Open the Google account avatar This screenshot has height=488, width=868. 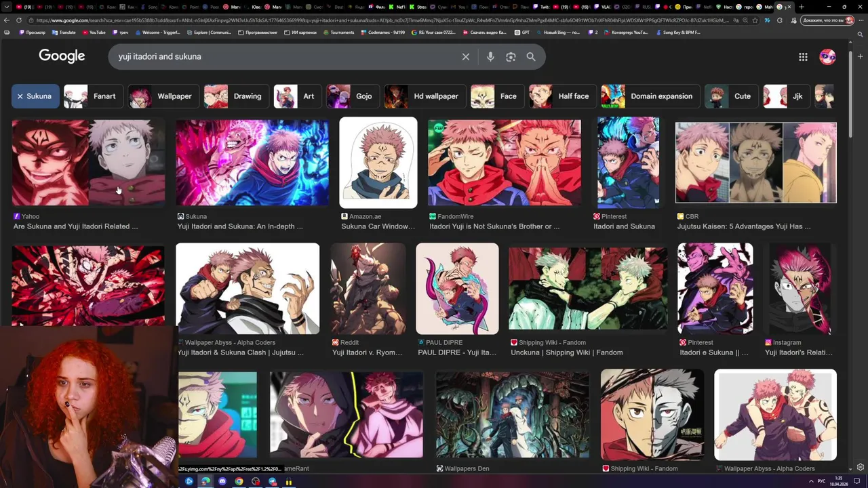[x=827, y=57]
